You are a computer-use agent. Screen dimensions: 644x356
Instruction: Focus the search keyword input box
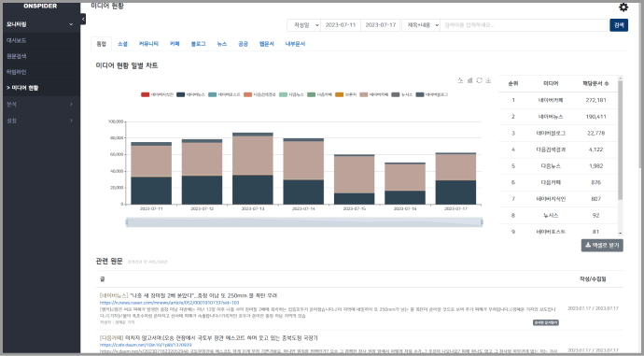pyautogui.click(x=524, y=25)
